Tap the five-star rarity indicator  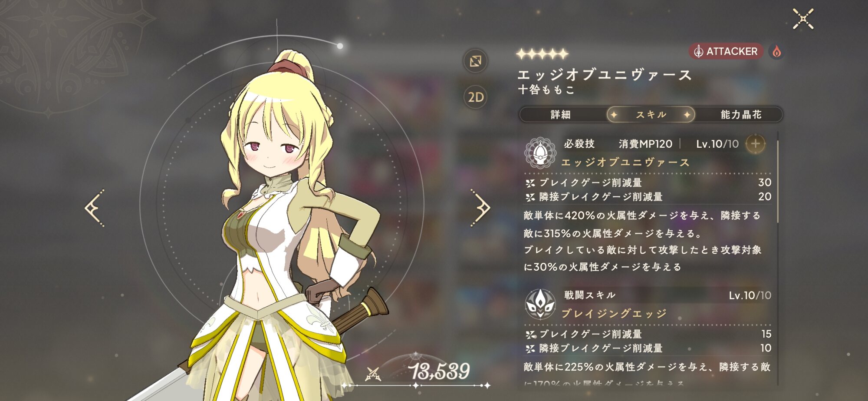point(542,54)
